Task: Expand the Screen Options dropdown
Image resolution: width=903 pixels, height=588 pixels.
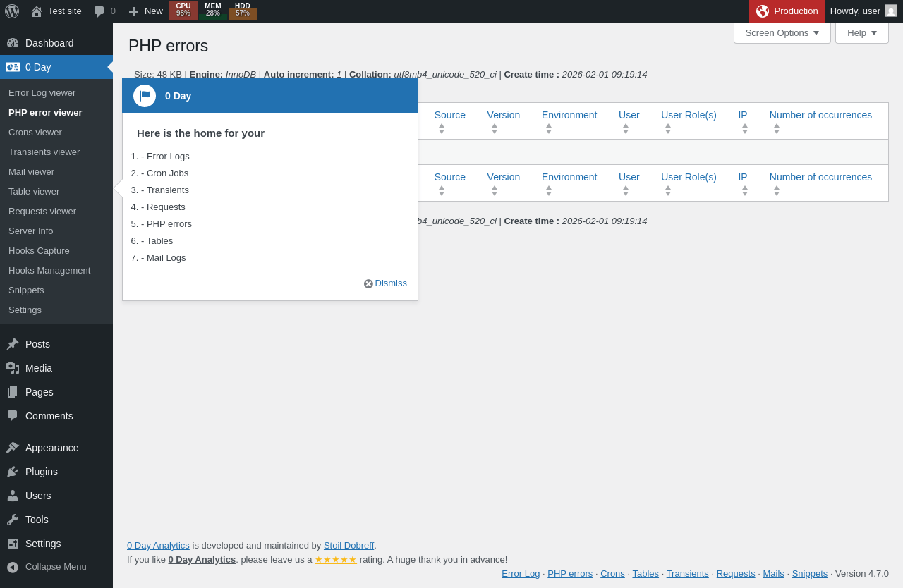Action: coord(782,32)
